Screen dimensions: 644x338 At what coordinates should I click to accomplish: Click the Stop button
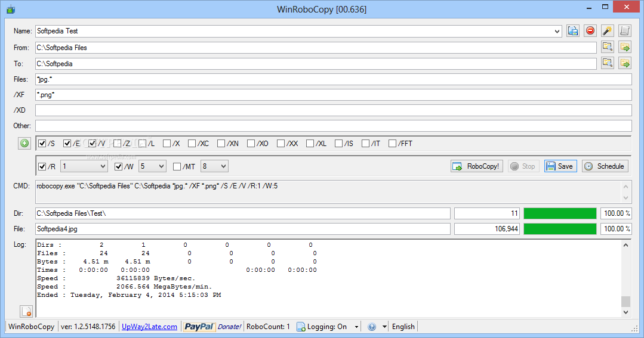click(523, 166)
